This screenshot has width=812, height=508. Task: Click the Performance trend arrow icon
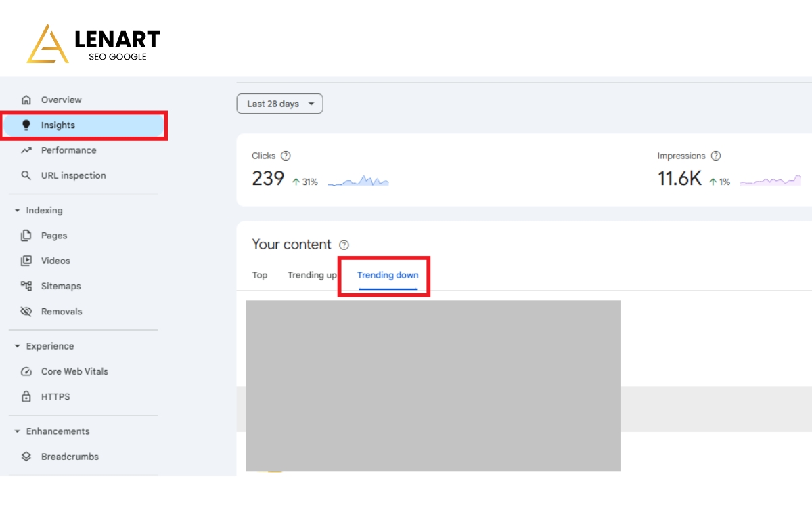[x=26, y=150]
